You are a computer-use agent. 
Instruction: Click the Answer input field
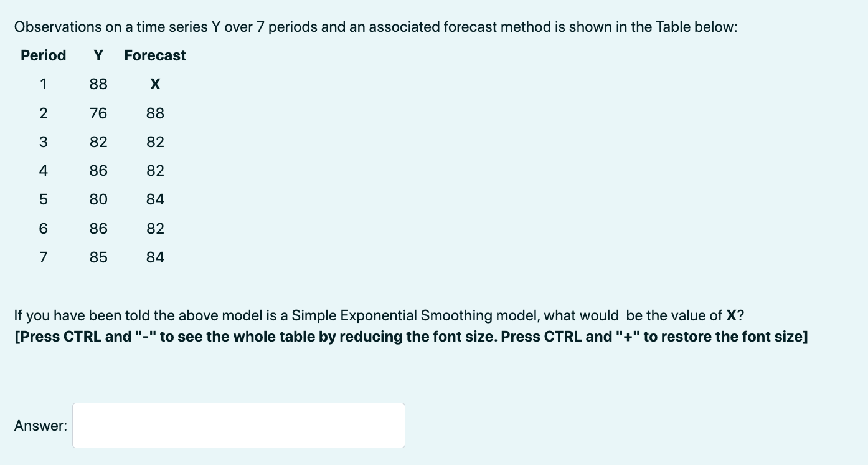pyautogui.click(x=238, y=425)
